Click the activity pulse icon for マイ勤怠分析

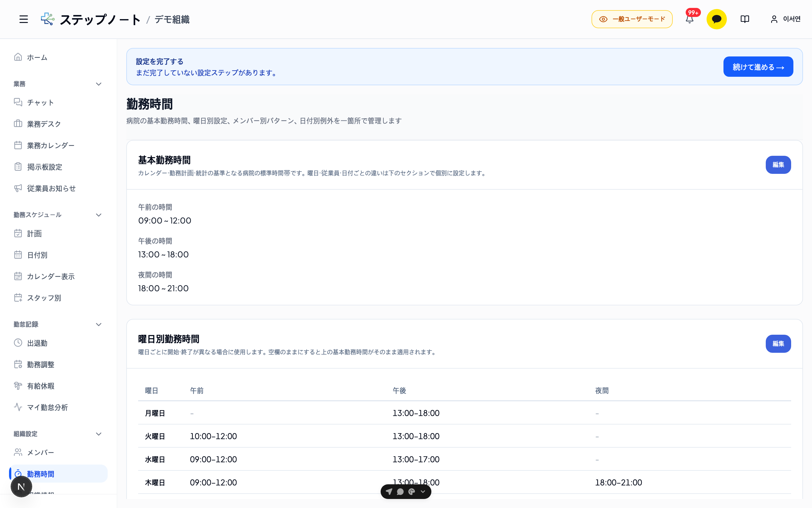click(18, 407)
